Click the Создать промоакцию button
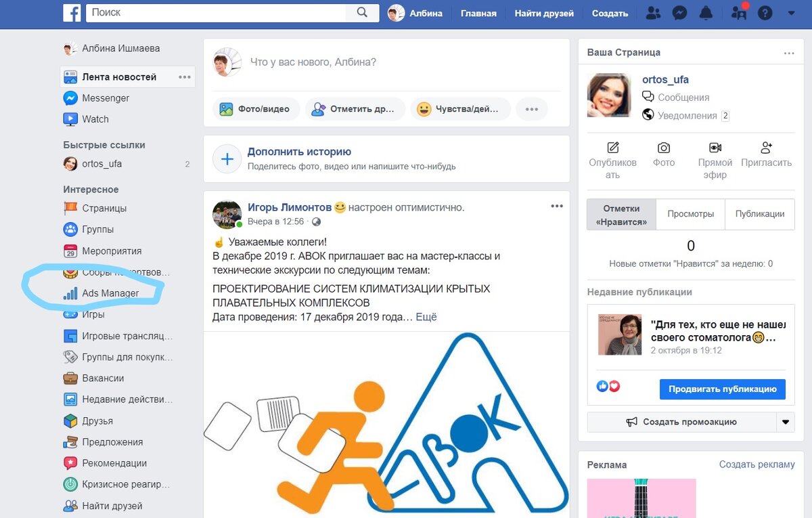This screenshot has width=812, height=518. tap(682, 422)
